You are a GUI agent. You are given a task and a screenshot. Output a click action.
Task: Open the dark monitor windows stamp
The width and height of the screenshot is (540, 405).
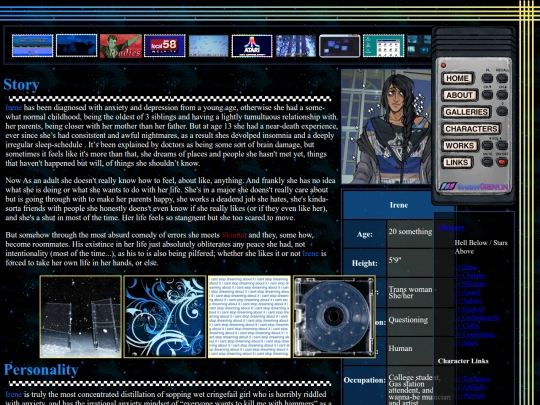[340, 46]
